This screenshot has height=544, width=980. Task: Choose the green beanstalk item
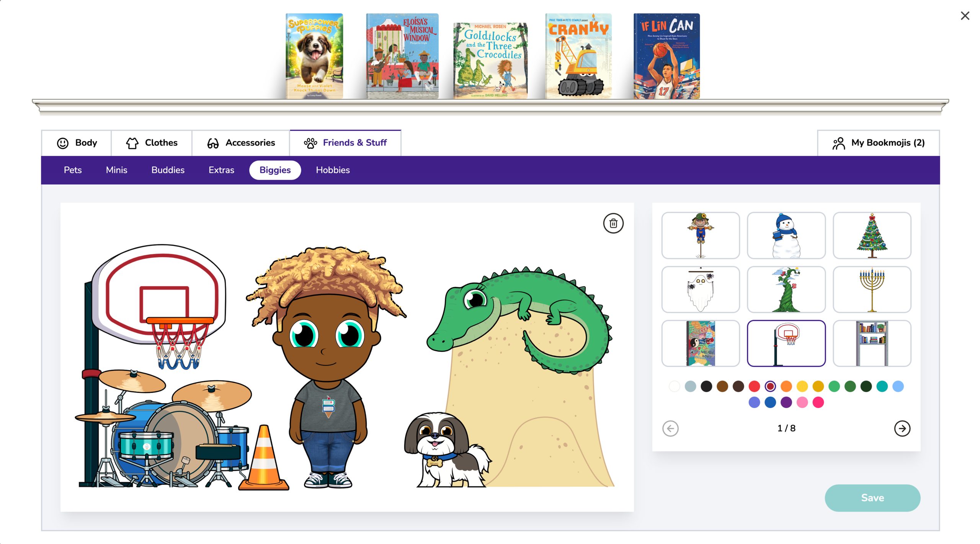[786, 289]
